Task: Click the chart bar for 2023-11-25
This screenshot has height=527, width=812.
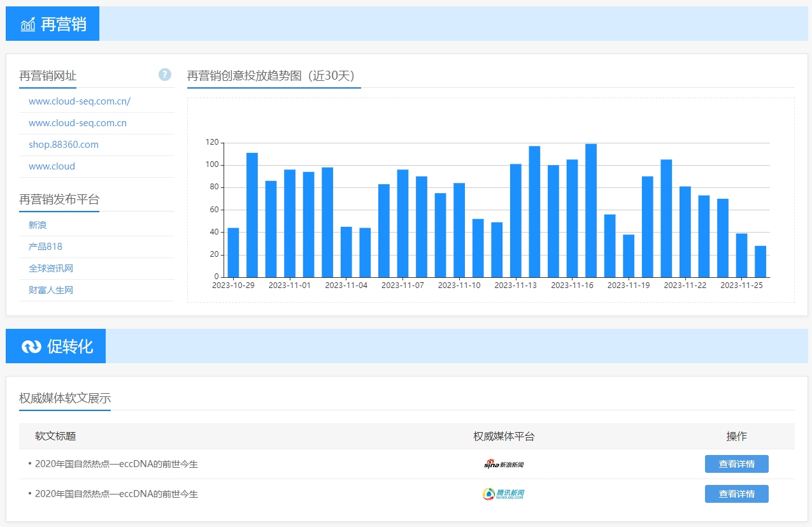Action: click(742, 255)
